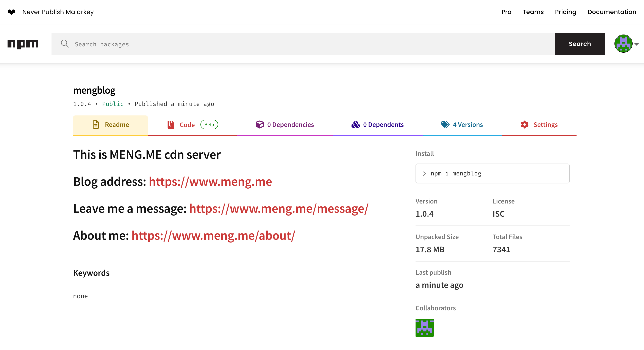Click the Version 1.0.4 sidebar value
The height and width of the screenshot is (350, 644).
point(425,214)
